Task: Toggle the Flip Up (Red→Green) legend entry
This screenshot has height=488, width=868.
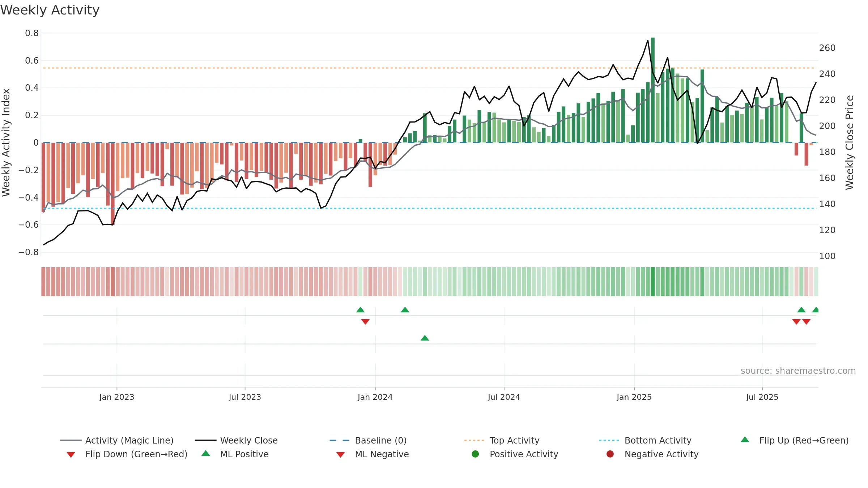Action: click(795, 440)
